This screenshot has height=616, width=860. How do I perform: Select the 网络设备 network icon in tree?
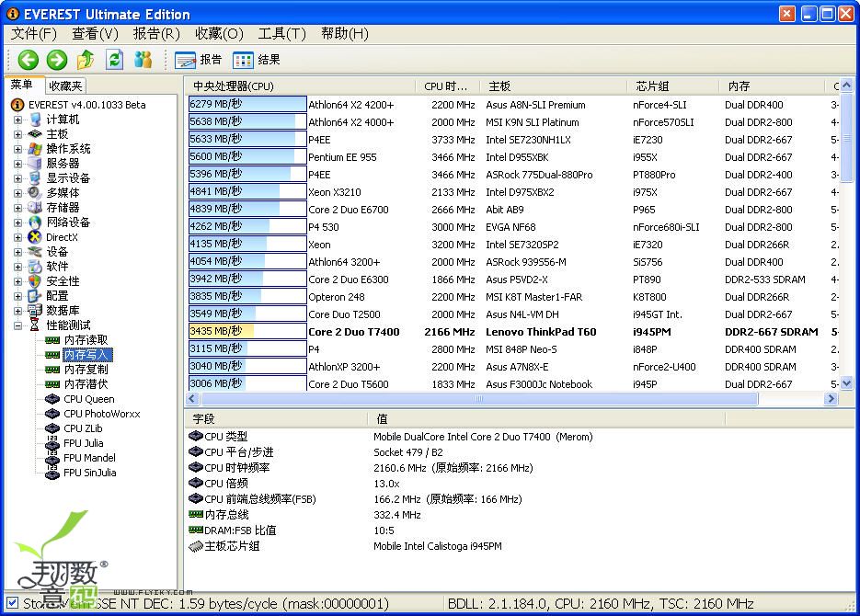(35, 222)
